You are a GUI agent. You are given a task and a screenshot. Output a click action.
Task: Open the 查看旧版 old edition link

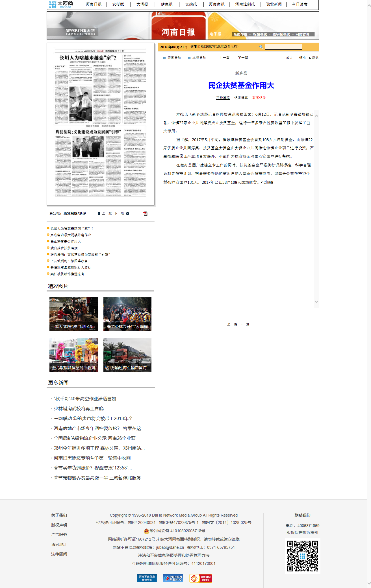coord(214,47)
